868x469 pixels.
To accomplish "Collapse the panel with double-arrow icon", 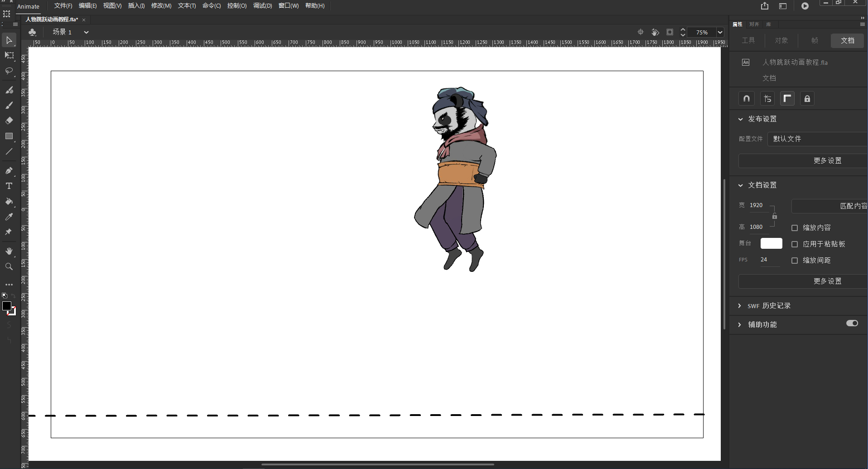I will (x=863, y=18).
